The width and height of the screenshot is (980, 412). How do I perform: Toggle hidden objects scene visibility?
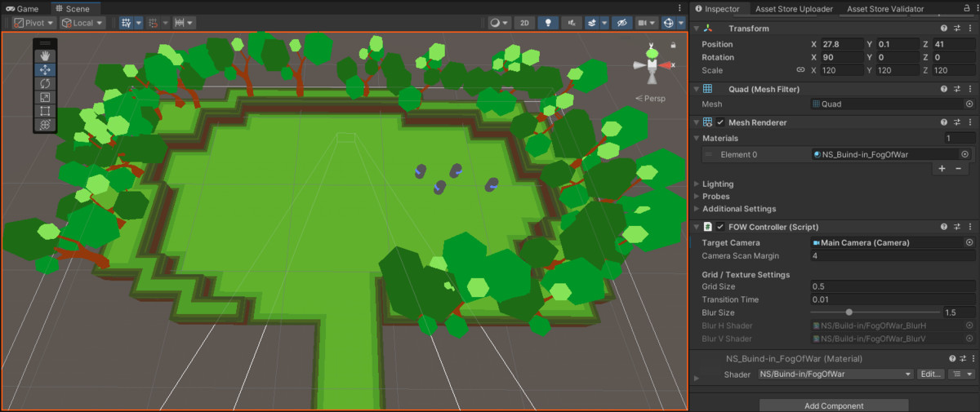coord(621,23)
